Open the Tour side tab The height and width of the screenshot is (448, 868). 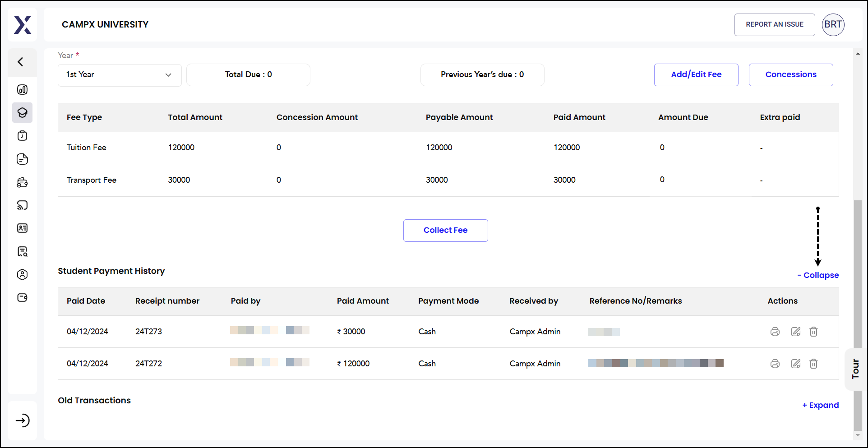click(855, 369)
